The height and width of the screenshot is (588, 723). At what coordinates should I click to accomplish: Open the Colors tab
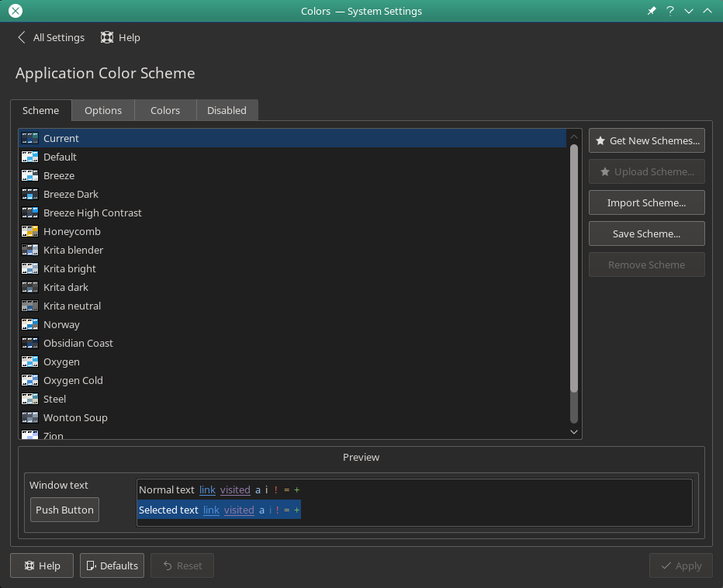(x=165, y=110)
